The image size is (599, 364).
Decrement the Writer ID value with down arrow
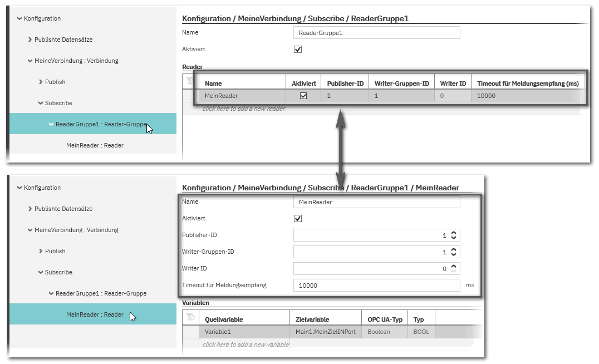click(x=454, y=271)
